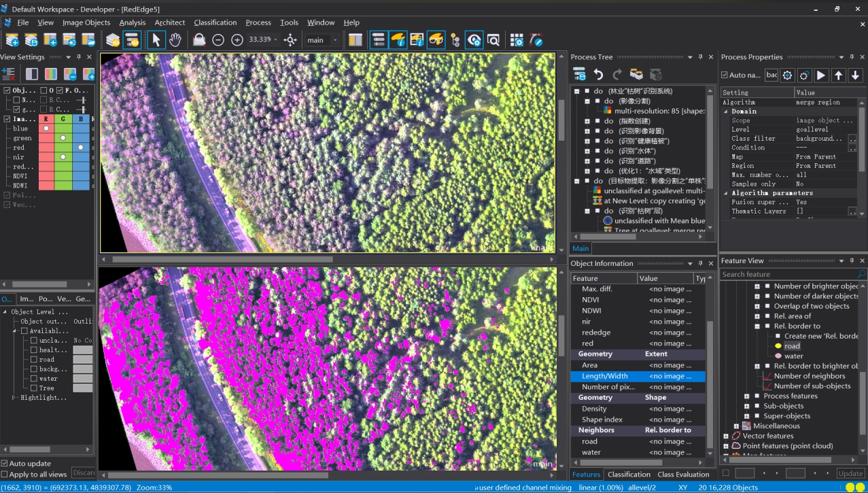The width and height of the screenshot is (868, 493).
Task: Click the gray color swatch for water class
Action: (82, 378)
